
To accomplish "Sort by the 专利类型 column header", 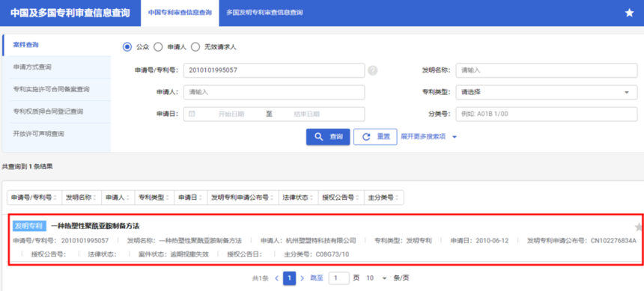I will (154, 197).
